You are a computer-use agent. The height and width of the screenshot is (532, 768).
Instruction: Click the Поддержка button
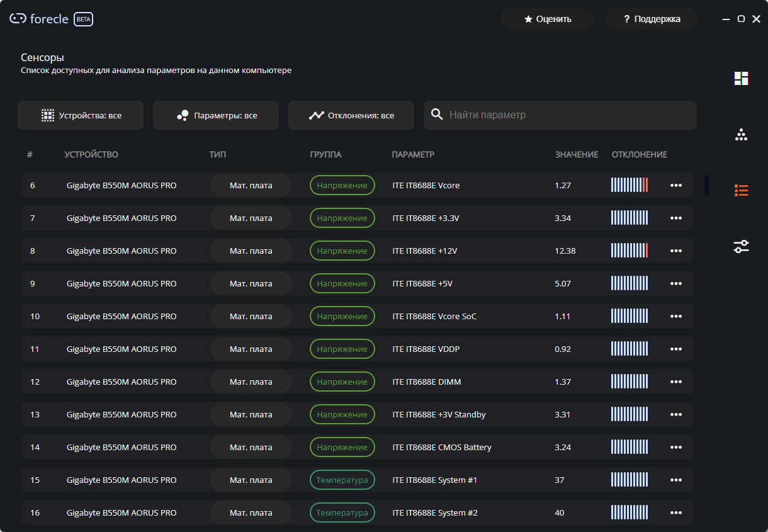click(652, 19)
